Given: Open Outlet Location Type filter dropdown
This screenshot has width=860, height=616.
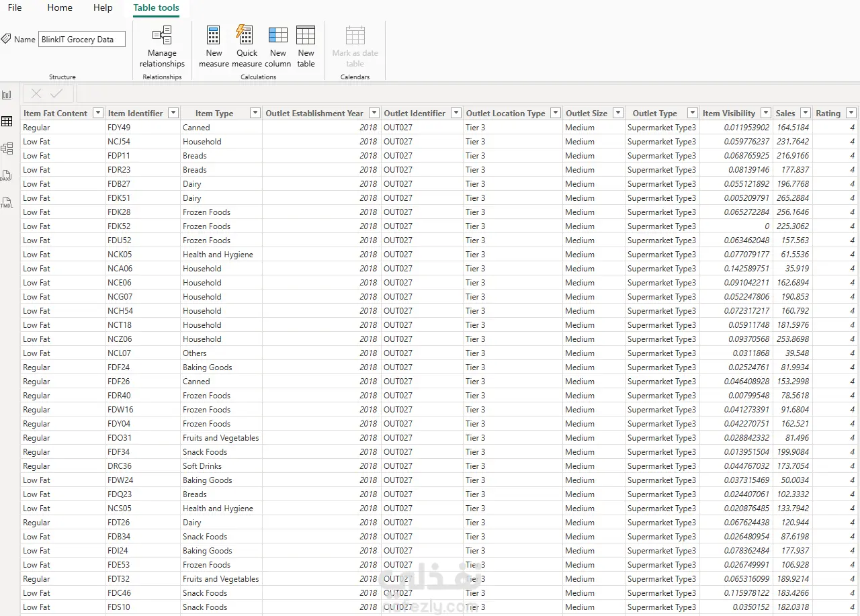Looking at the screenshot, I should (556, 113).
